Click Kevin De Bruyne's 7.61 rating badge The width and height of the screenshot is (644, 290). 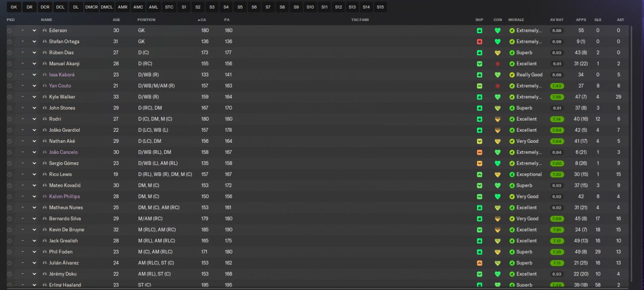pos(557,230)
